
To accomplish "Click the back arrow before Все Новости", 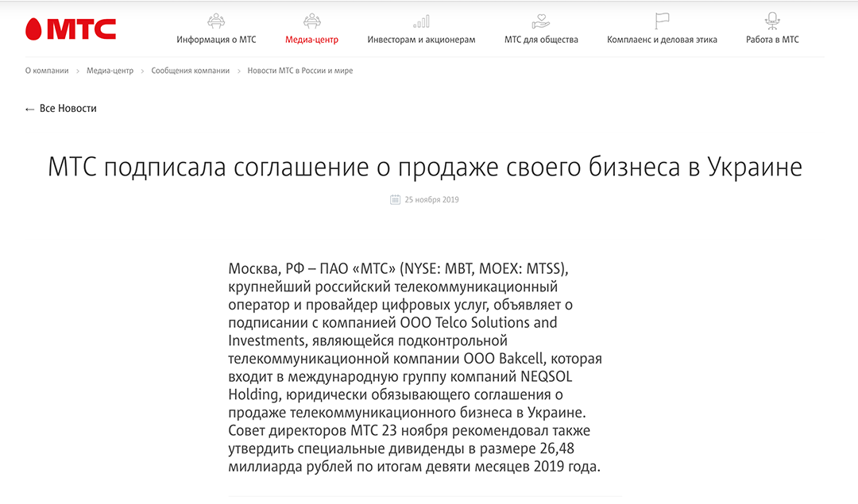I will click(x=29, y=110).
